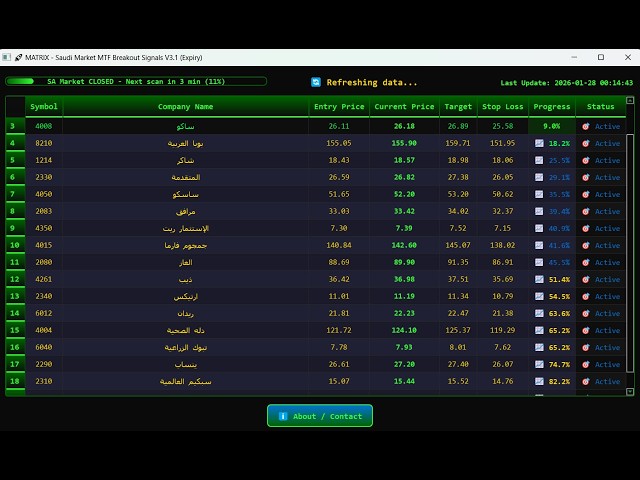Viewport: 640px width, 480px height.
Task: Click Active status for symbol 2340
Action: pyautogui.click(x=607, y=296)
